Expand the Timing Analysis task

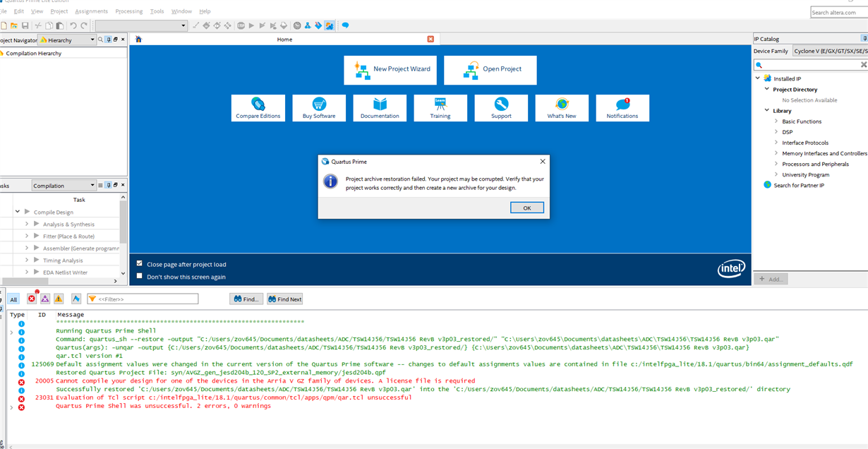click(x=27, y=260)
